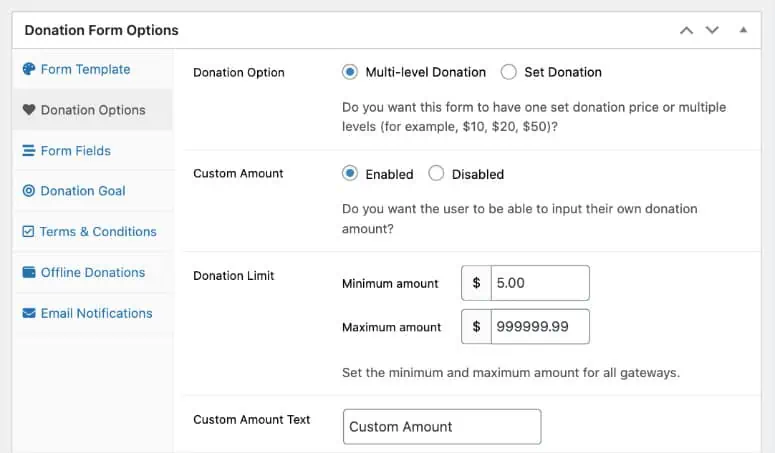Image resolution: width=775 pixels, height=453 pixels.
Task: Click the 'Do you want this form' description text
Action: [x=534, y=117]
